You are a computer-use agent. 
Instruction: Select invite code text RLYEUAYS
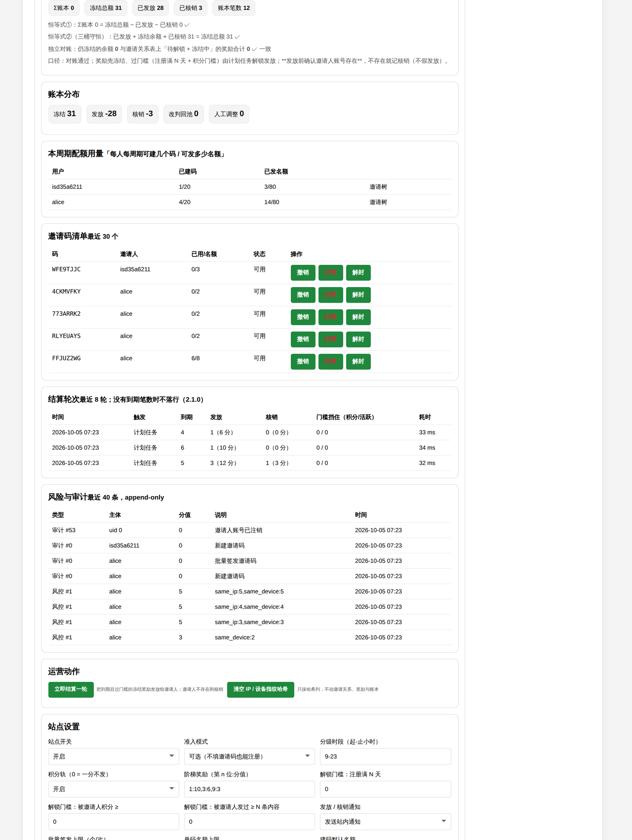pos(66,336)
